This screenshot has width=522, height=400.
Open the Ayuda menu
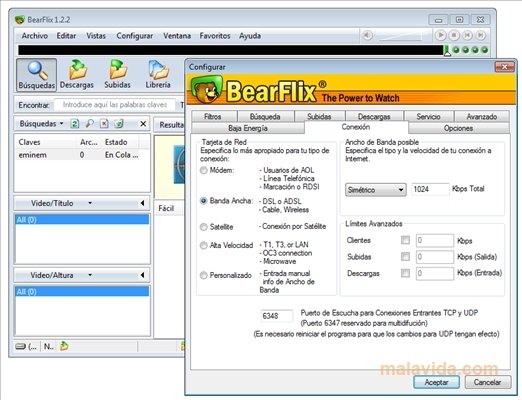pyautogui.click(x=250, y=36)
